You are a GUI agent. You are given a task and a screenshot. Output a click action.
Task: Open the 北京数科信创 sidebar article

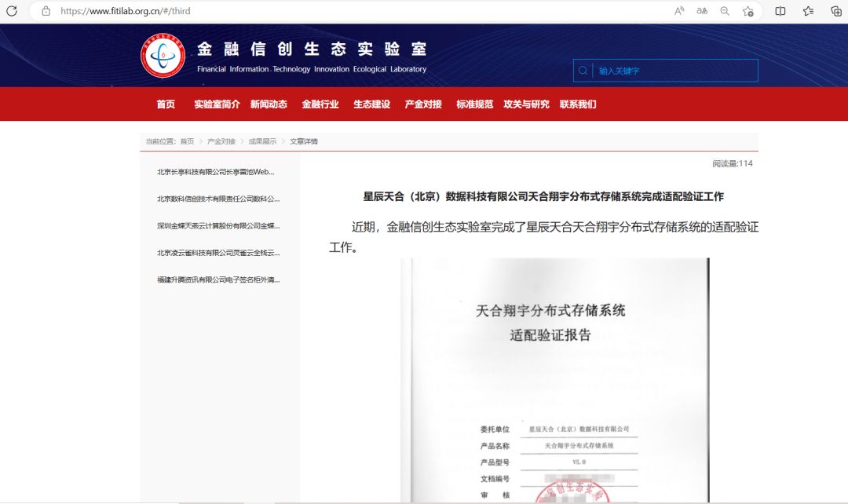(218, 199)
